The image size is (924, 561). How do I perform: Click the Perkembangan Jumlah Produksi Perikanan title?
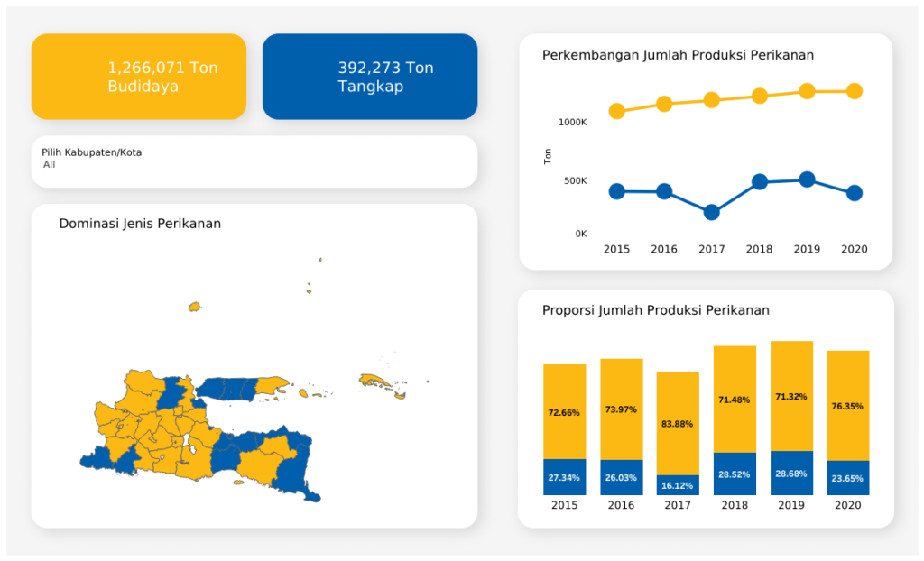[x=678, y=55]
